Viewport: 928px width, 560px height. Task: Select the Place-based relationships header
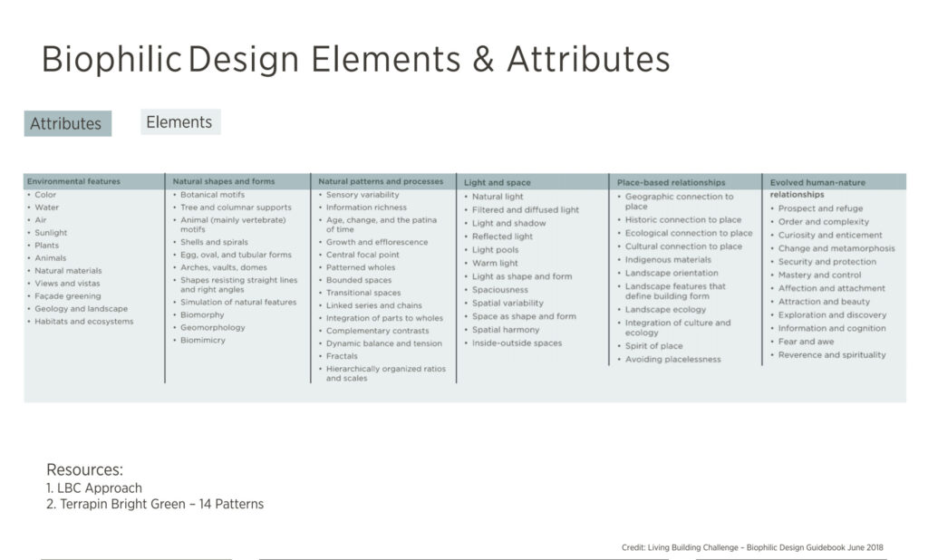click(x=669, y=181)
